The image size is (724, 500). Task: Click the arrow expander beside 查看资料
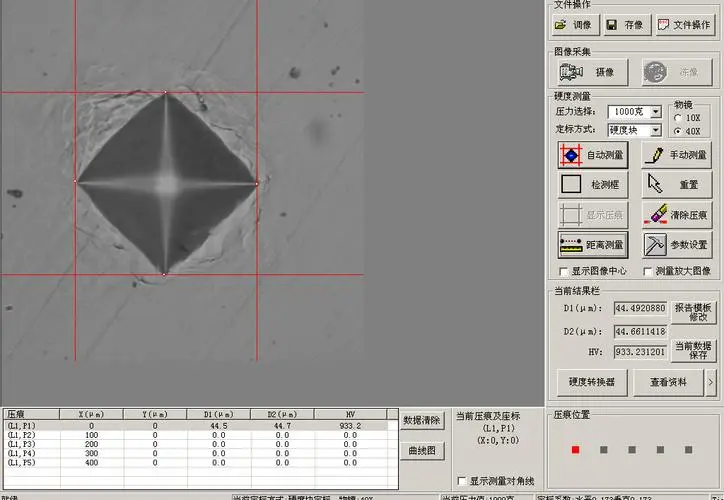(x=709, y=381)
